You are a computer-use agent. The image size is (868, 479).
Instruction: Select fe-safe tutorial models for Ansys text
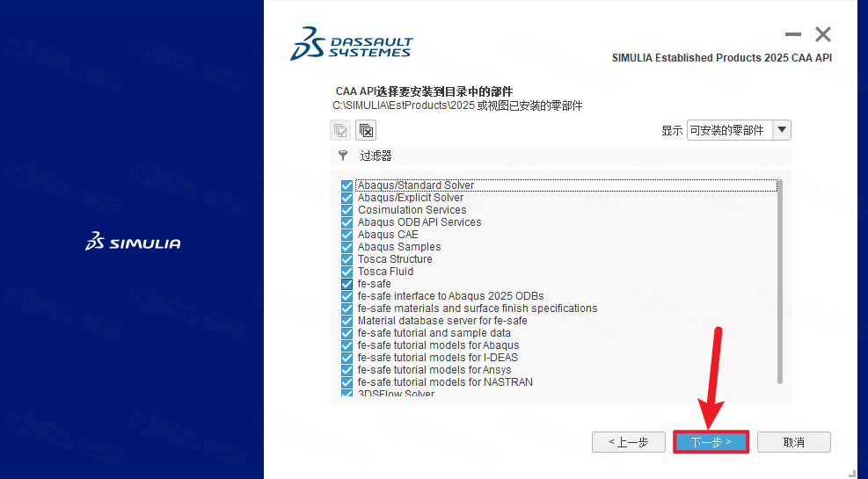click(434, 370)
